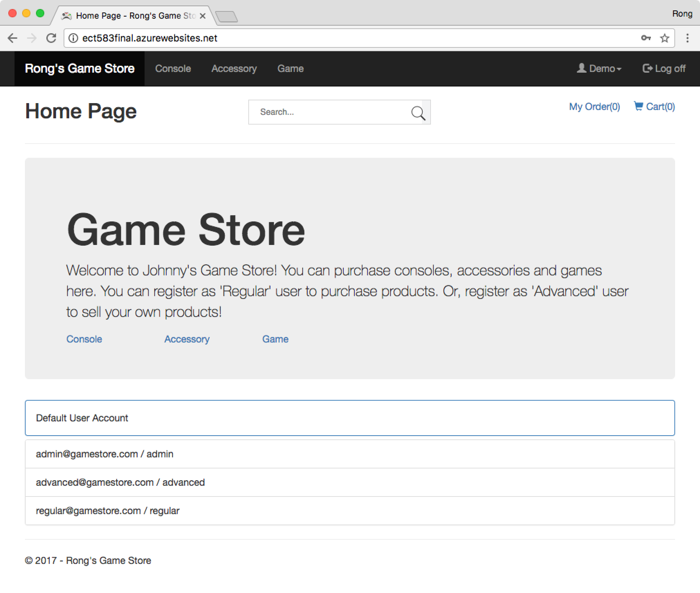Click the © 2017 - Rong's Game Store footer
Screen dimensions: 700x593
[x=88, y=560]
